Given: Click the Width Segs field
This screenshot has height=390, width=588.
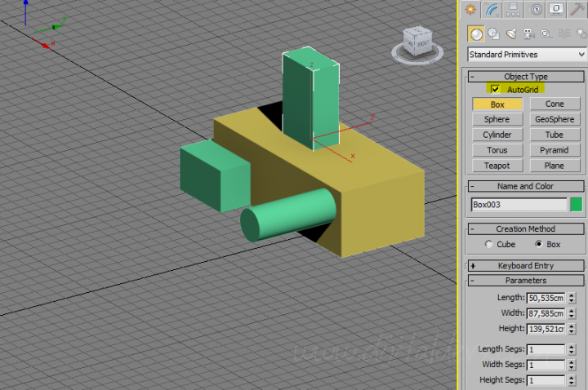Looking at the screenshot, I should pos(546,365).
